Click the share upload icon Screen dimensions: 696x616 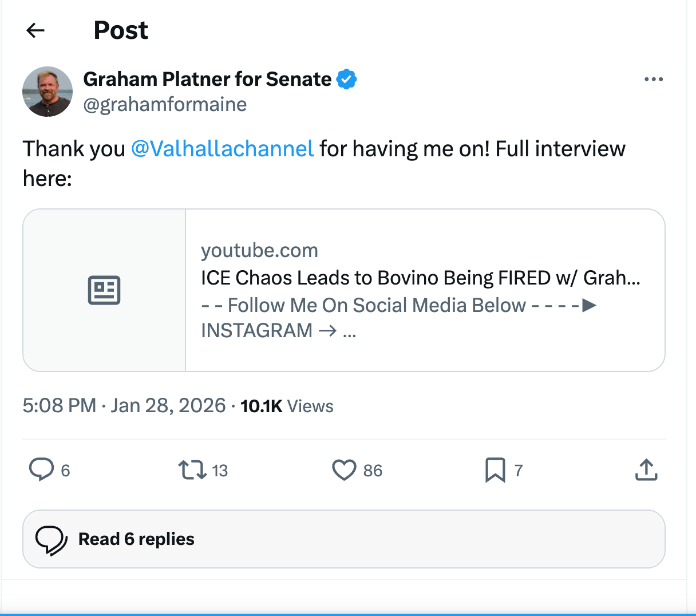click(646, 470)
